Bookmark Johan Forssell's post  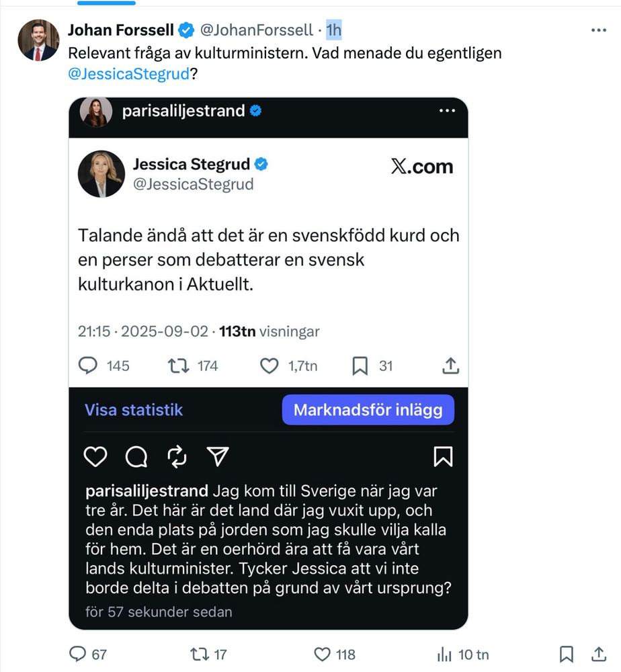click(567, 654)
